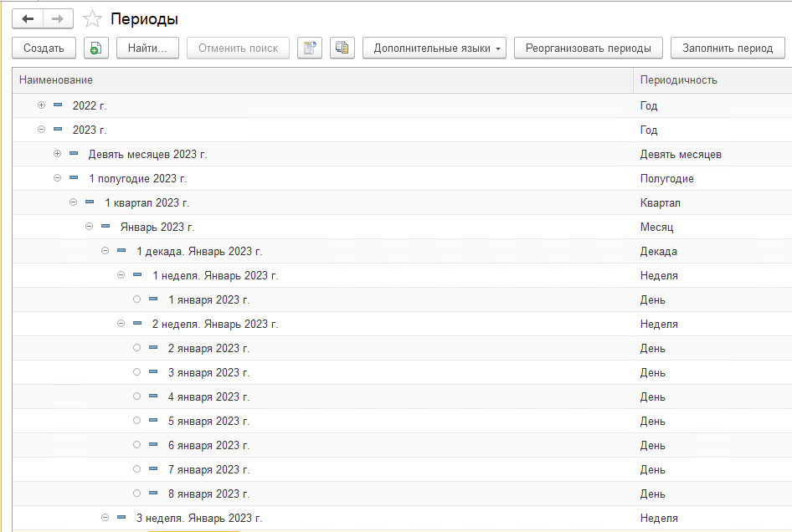
Task: Expand the 2022 г. tree node
Action: 42,105
